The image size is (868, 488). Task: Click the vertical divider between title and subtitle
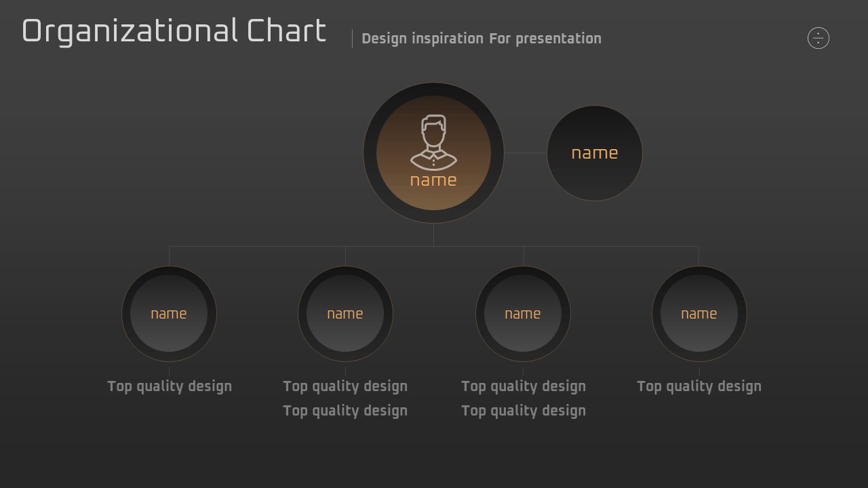coord(352,39)
